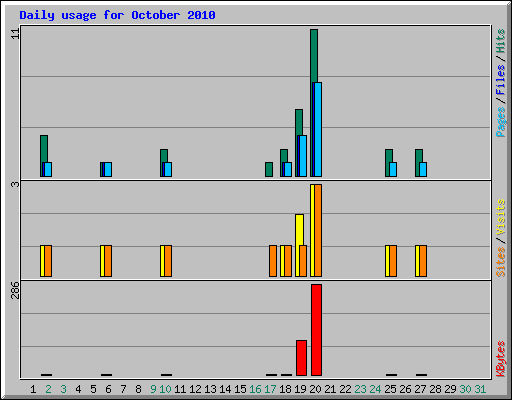Click green x-axis day label "17"

coord(270,389)
